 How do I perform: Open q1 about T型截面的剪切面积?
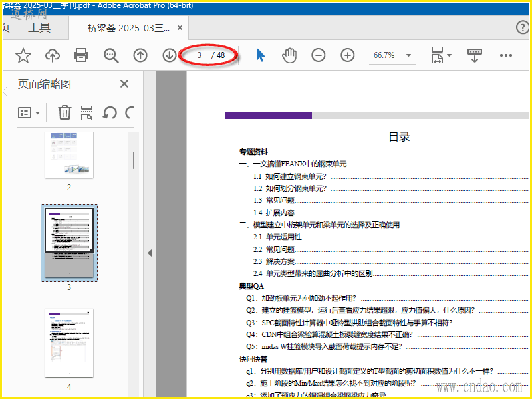point(370,371)
